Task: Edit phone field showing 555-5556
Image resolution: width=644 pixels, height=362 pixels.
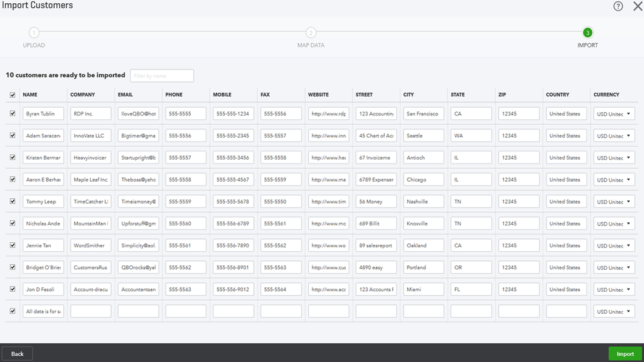Action: (186, 136)
